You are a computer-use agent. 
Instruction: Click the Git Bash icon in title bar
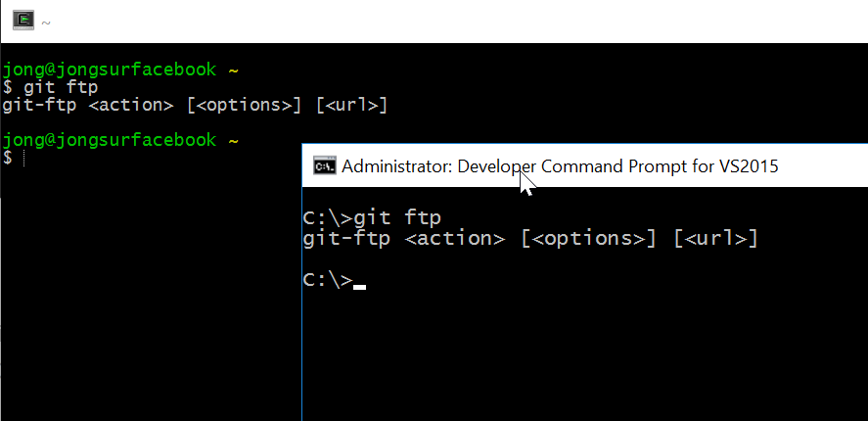click(23, 20)
